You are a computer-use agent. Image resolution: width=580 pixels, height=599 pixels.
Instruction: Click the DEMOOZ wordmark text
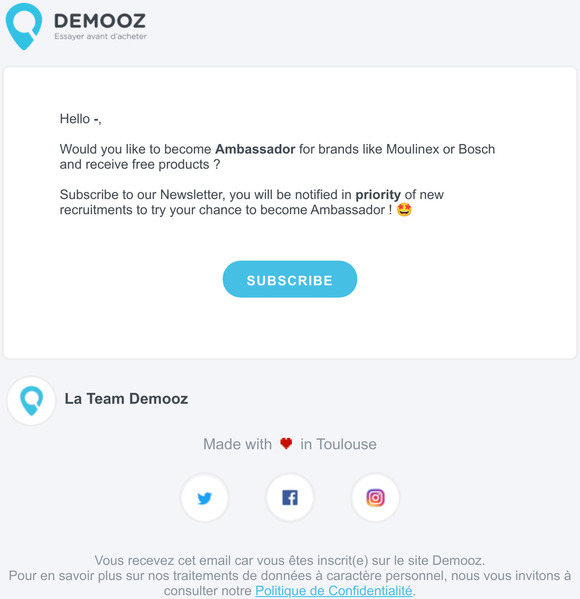(x=100, y=21)
